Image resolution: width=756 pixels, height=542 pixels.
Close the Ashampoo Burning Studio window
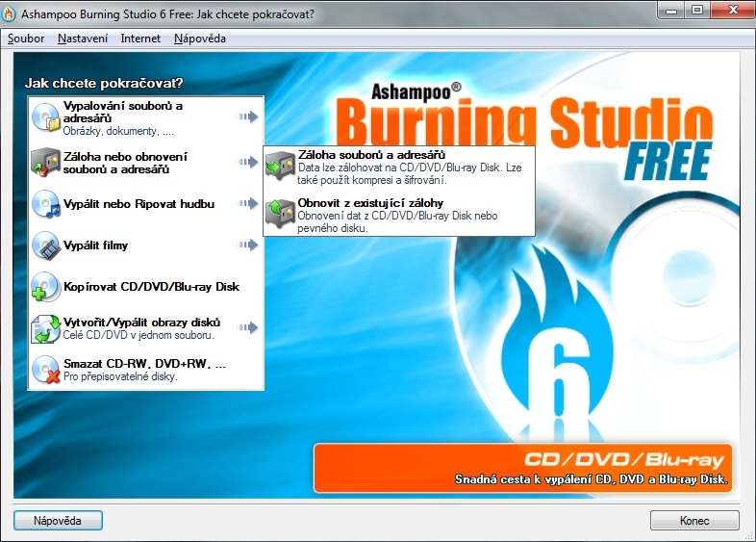[x=733, y=10]
